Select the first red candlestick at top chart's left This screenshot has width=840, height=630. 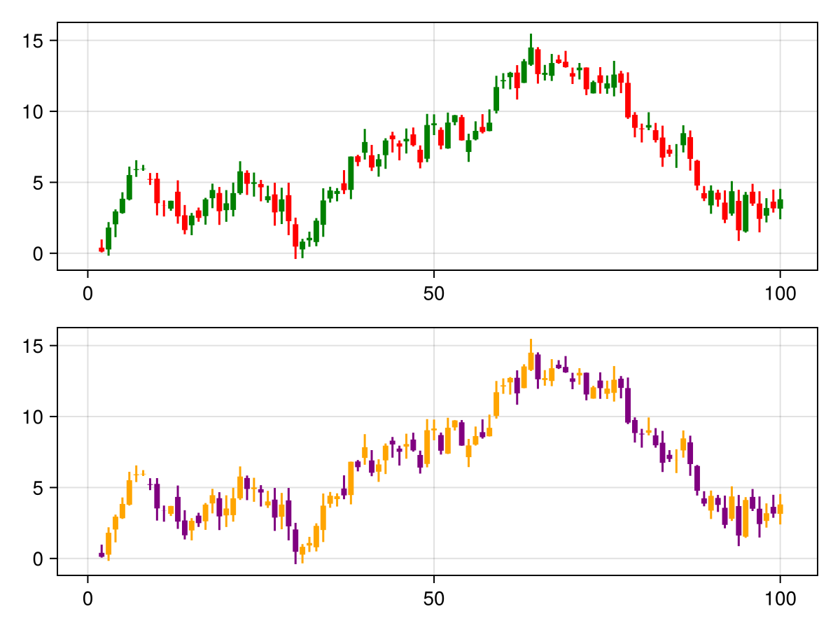pos(101,248)
